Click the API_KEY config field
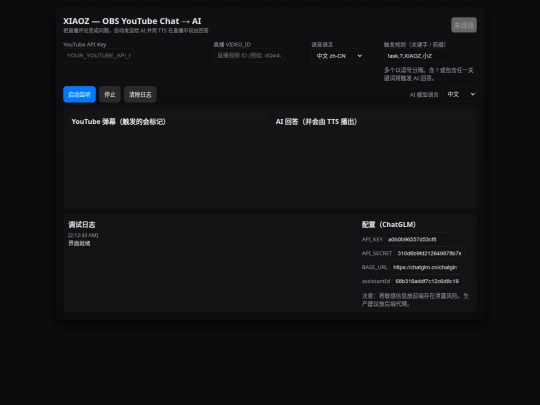This screenshot has width=540, height=405. pyautogui.click(x=419, y=239)
